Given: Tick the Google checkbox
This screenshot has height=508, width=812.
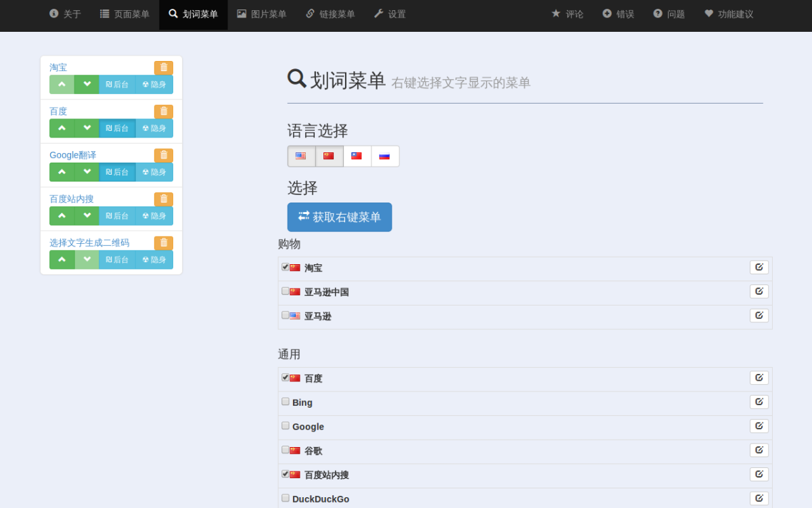Looking at the screenshot, I should 286,426.
